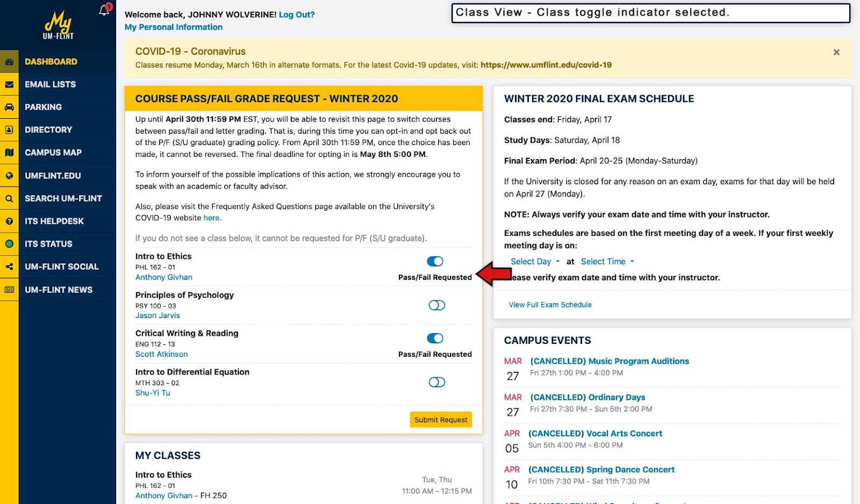Click the 'Intro to Differential Equation' course title
Image resolution: width=860 pixels, height=504 pixels.
[192, 372]
